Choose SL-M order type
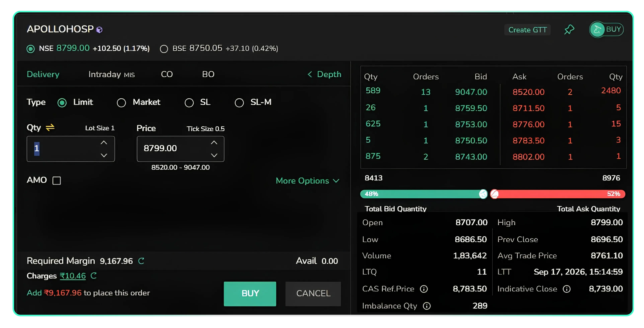The width and height of the screenshot is (644, 328). (239, 103)
